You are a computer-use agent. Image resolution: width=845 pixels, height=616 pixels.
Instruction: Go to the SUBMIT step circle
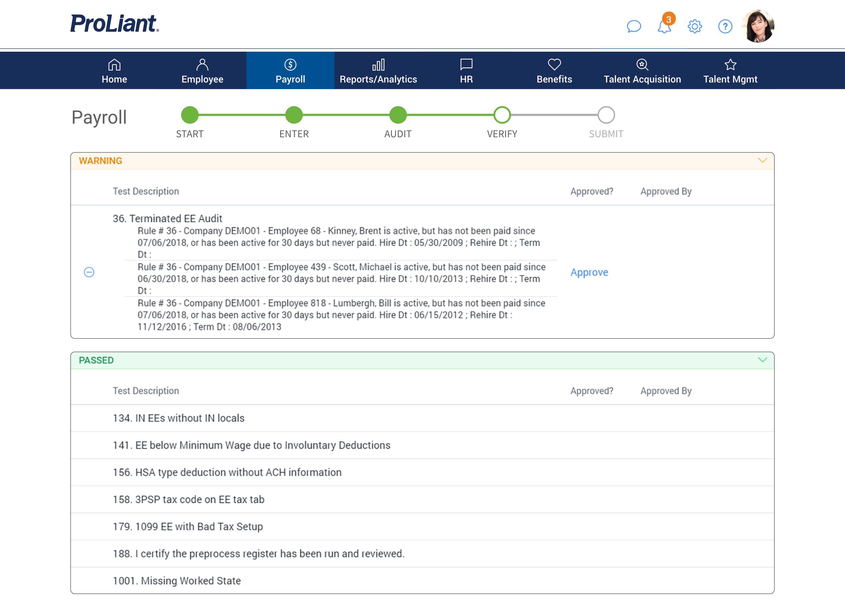pyautogui.click(x=606, y=115)
